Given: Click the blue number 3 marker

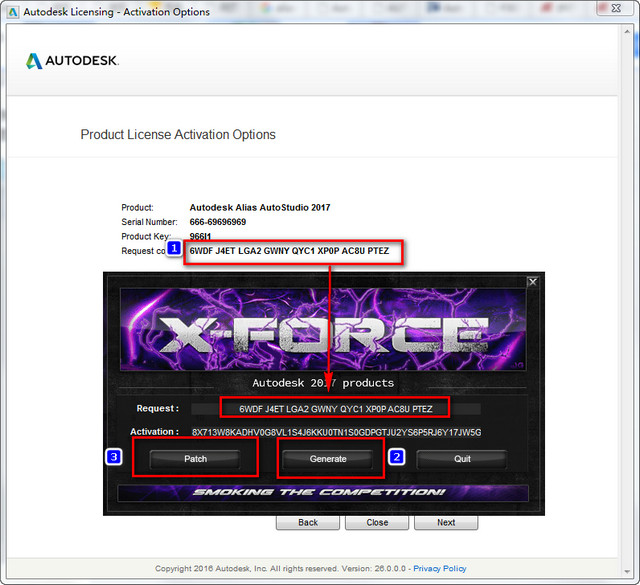Looking at the screenshot, I should [x=115, y=457].
